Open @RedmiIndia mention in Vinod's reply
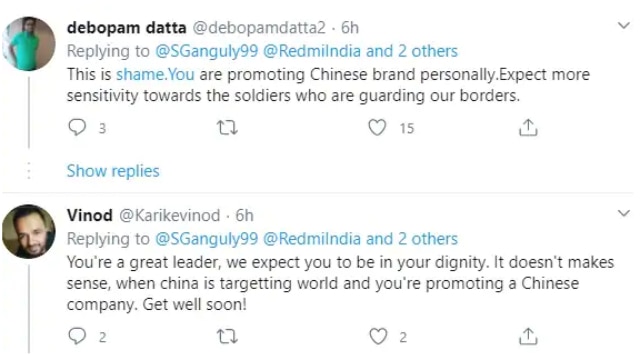Viewport: 640px width, 360px height. [312, 239]
